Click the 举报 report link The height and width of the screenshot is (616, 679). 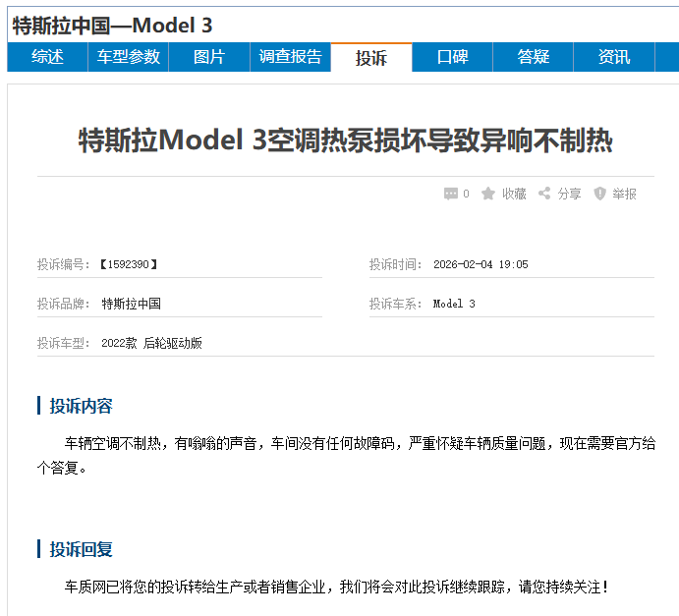(x=624, y=194)
